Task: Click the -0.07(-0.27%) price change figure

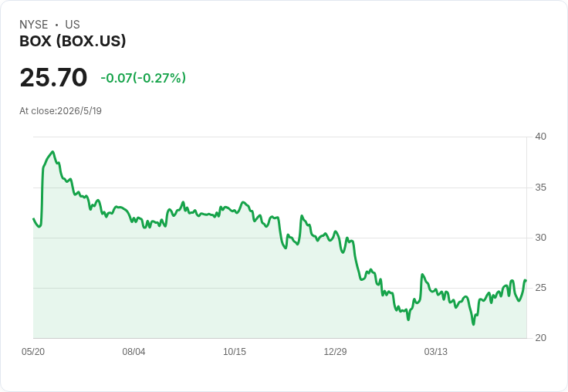Action: click(x=143, y=78)
